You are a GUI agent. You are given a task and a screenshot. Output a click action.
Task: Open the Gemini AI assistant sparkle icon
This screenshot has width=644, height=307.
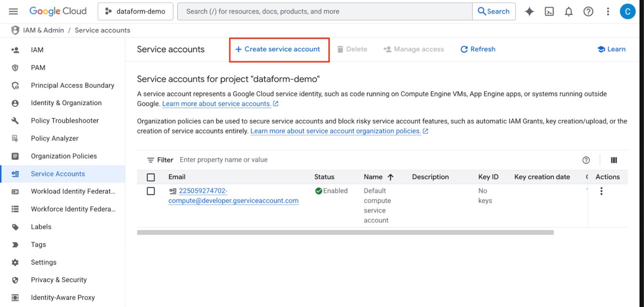[x=529, y=12]
